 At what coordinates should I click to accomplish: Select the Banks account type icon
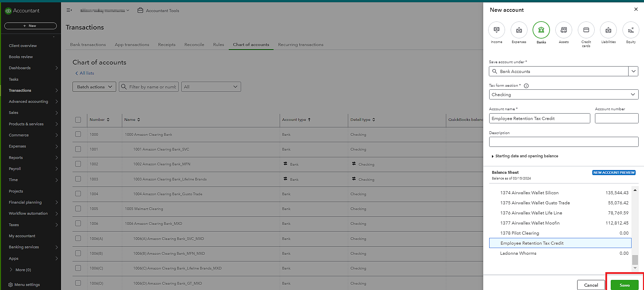(541, 30)
